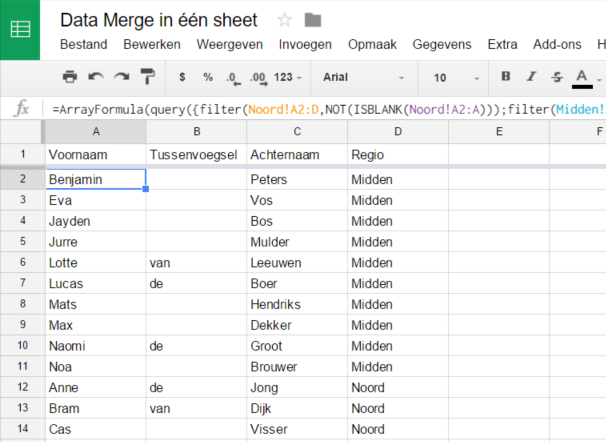Viewport: 606px width, 442px height.
Task: Select the cell containing Lucas
Action: coord(96,284)
